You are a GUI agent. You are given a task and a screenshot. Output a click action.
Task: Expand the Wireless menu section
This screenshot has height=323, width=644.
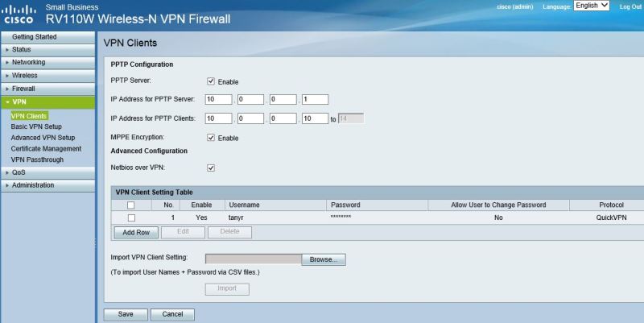tap(48, 76)
